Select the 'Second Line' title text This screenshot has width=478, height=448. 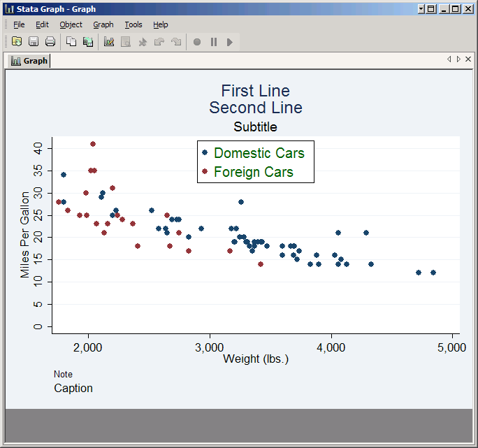point(256,108)
